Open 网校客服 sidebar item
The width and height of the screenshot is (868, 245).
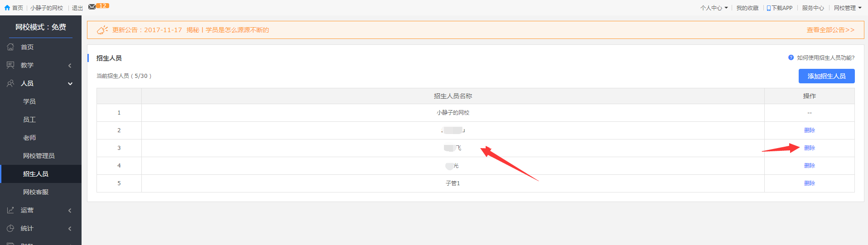[x=36, y=192]
